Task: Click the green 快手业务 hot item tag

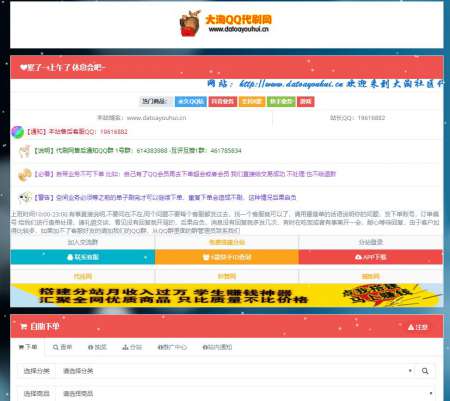Action: (x=281, y=101)
